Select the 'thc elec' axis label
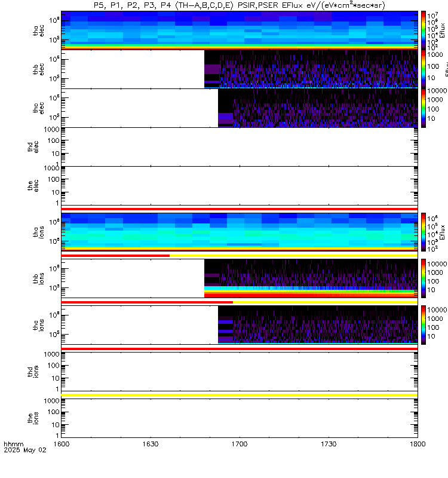Image resolution: width=448 pixels, height=478 pixels. pos(38,108)
